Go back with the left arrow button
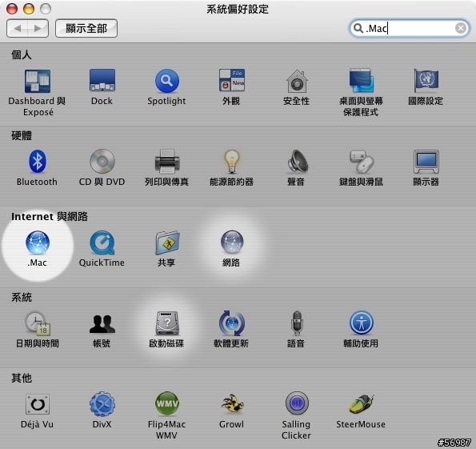The image size is (476, 449). (x=17, y=28)
